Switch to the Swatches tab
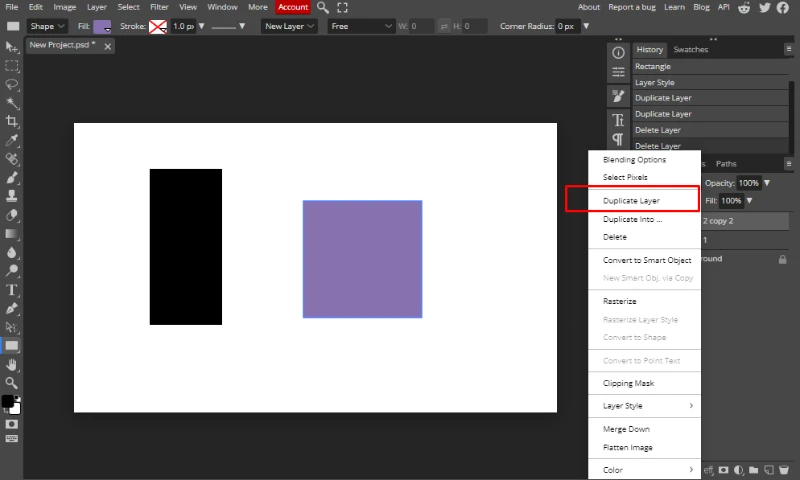The image size is (800, 480). tap(690, 49)
